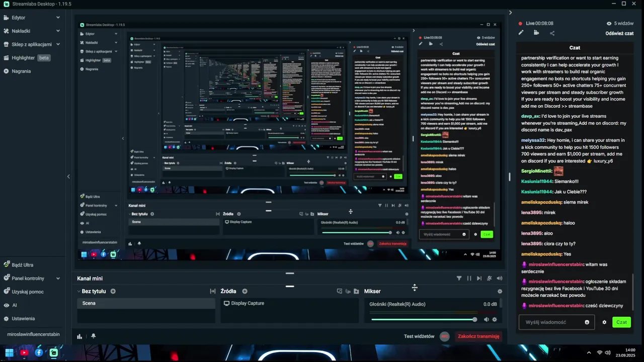644x362 pixels.
Task: Show hidden tray icons chevron
Action: point(589,352)
